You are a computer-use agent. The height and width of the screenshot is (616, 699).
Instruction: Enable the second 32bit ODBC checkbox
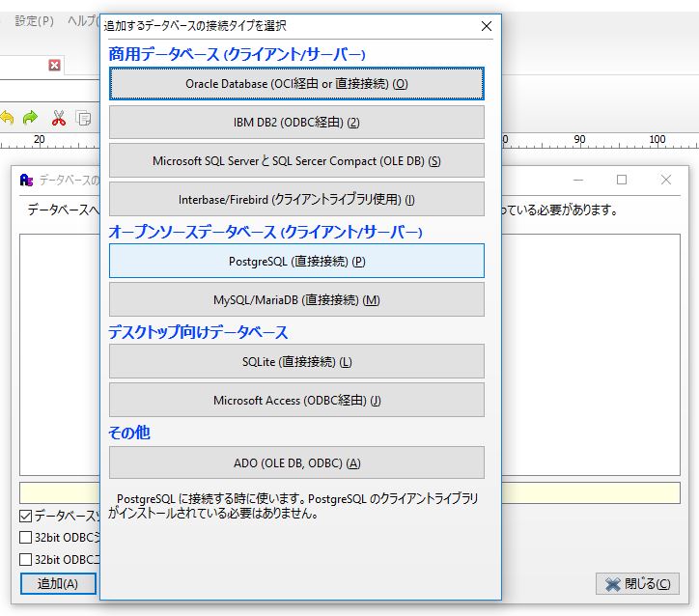click(26, 559)
